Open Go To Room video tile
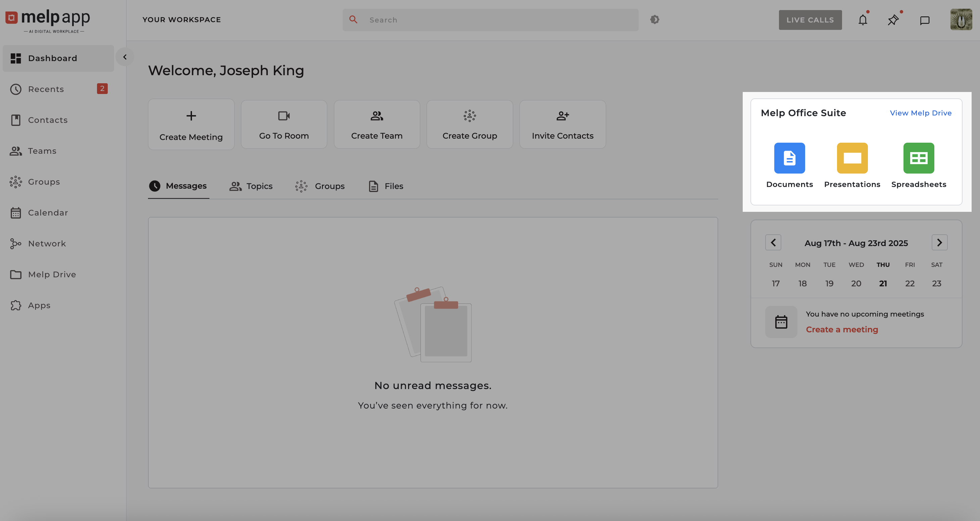This screenshot has width=980, height=521. [x=284, y=125]
